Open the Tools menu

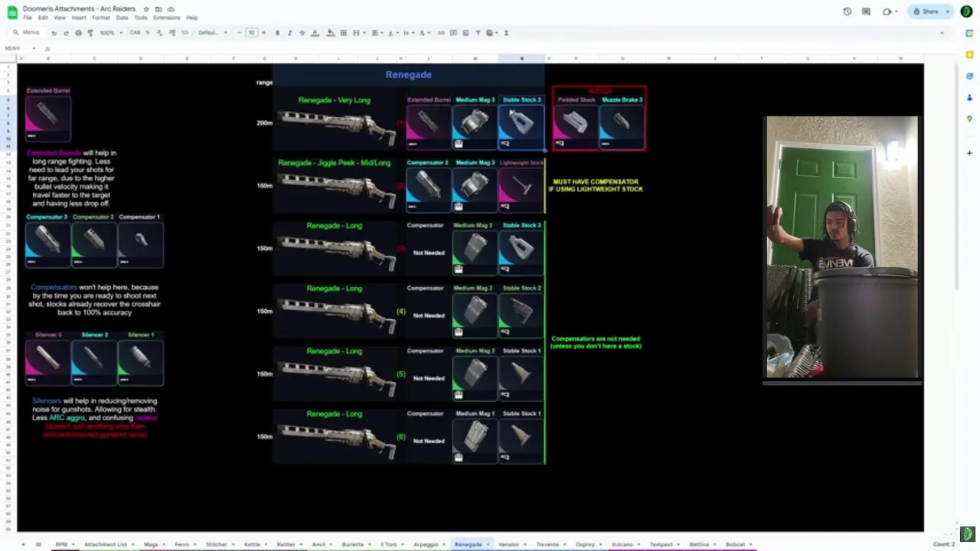pyautogui.click(x=141, y=18)
